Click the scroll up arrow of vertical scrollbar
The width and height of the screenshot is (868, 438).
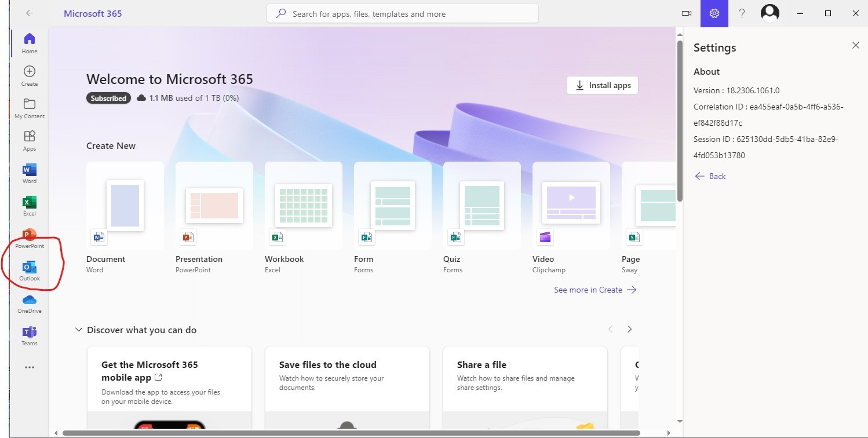click(x=680, y=34)
